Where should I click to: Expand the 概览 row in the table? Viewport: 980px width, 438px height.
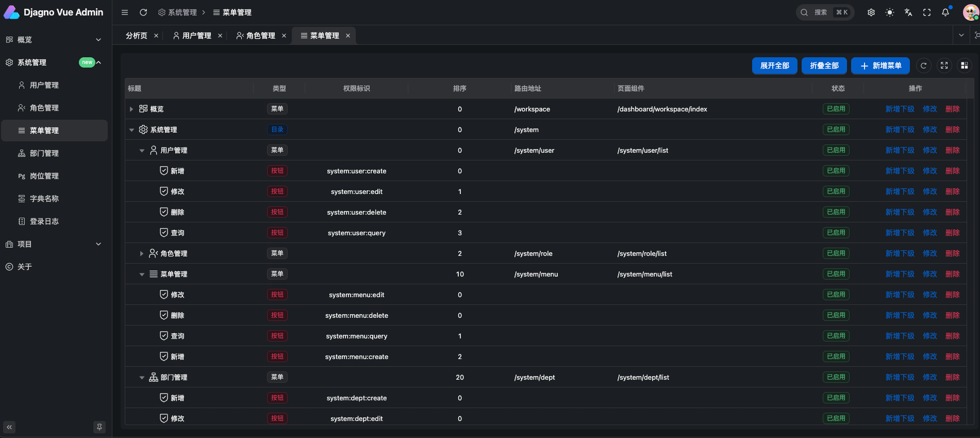(131, 109)
